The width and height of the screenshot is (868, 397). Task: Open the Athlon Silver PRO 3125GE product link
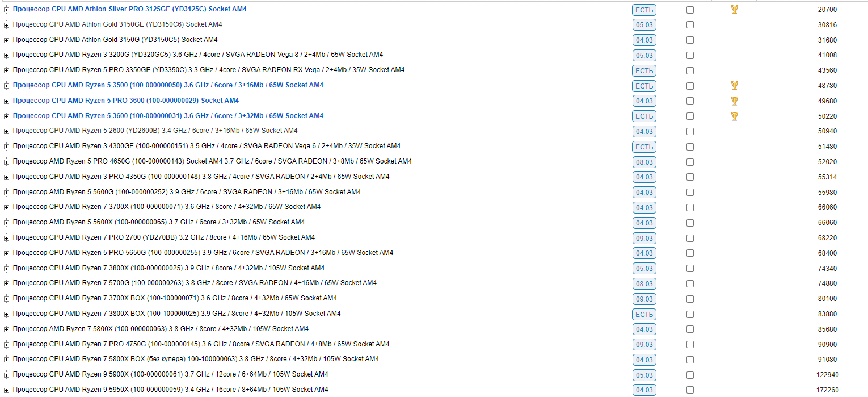coord(129,9)
